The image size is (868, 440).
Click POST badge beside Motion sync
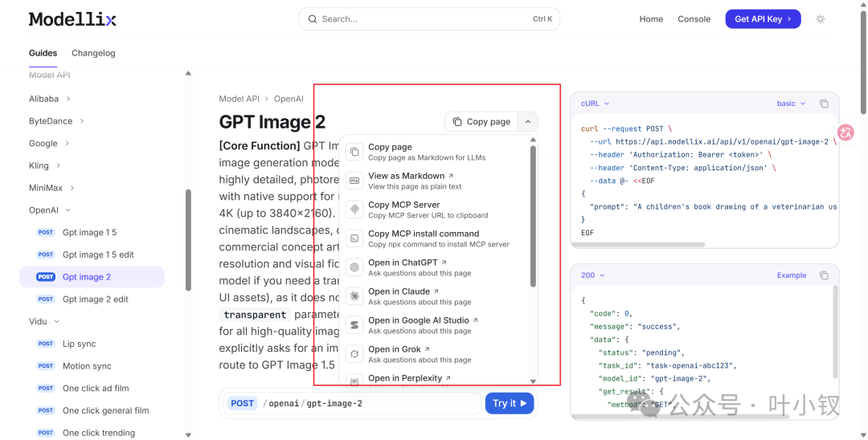click(x=46, y=366)
